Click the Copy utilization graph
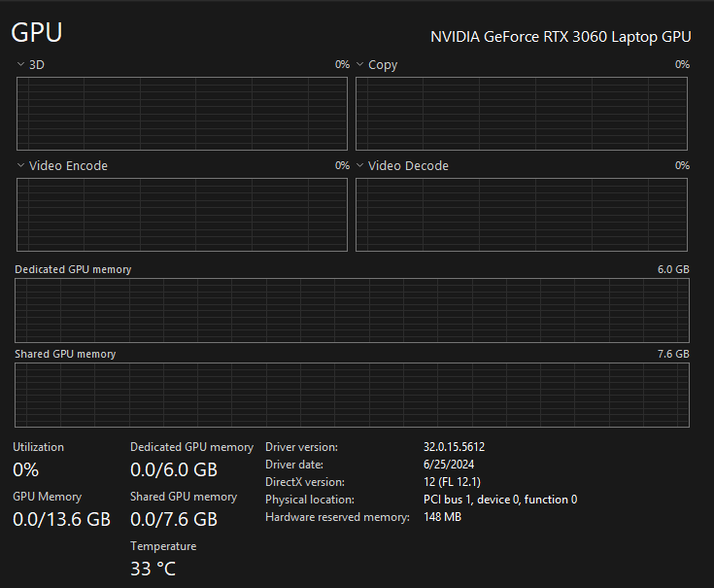This screenshot has width=714, height=588. click(x=522, y=114)
